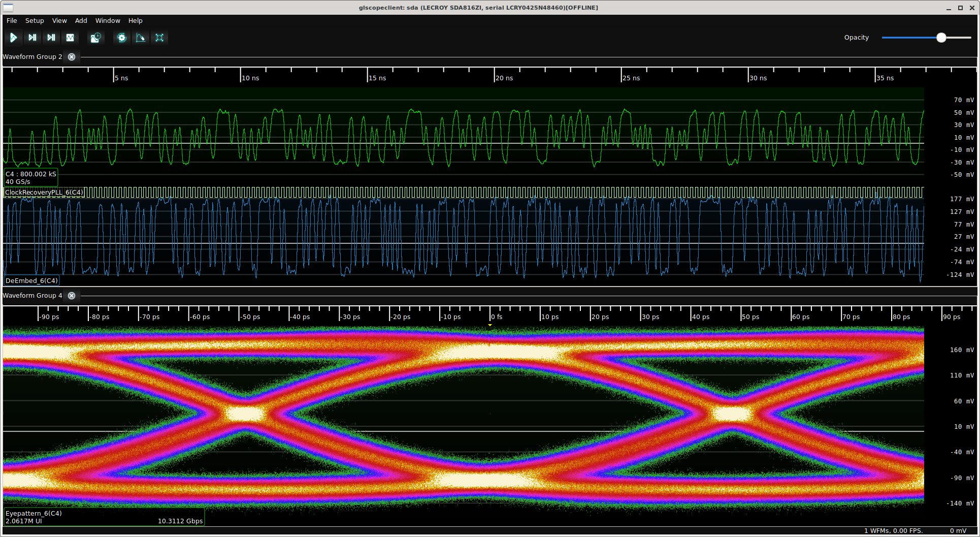Click the 160 mV eye scale label
980x537 pixels.
(962, 350)
